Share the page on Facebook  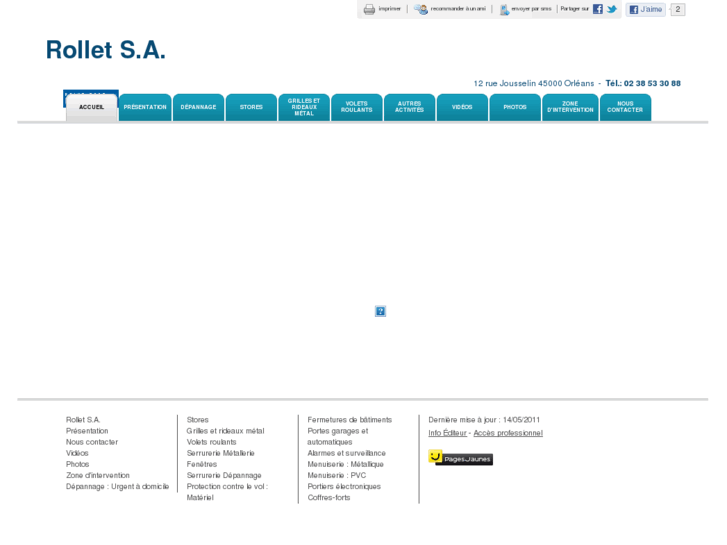pos(598,9)
